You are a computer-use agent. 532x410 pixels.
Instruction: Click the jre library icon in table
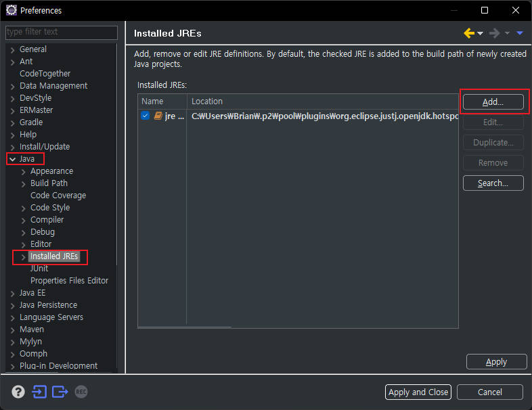[x=158, y=116]
